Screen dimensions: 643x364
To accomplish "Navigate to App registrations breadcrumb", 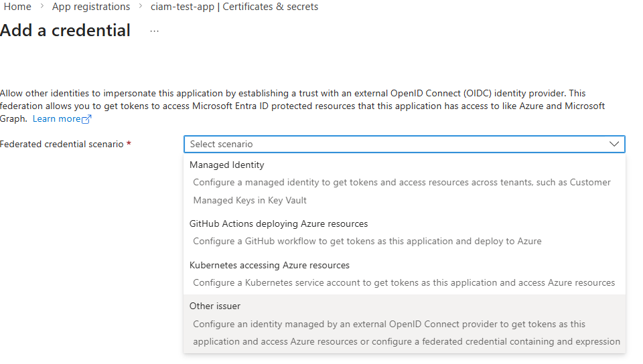I will 91,7.
